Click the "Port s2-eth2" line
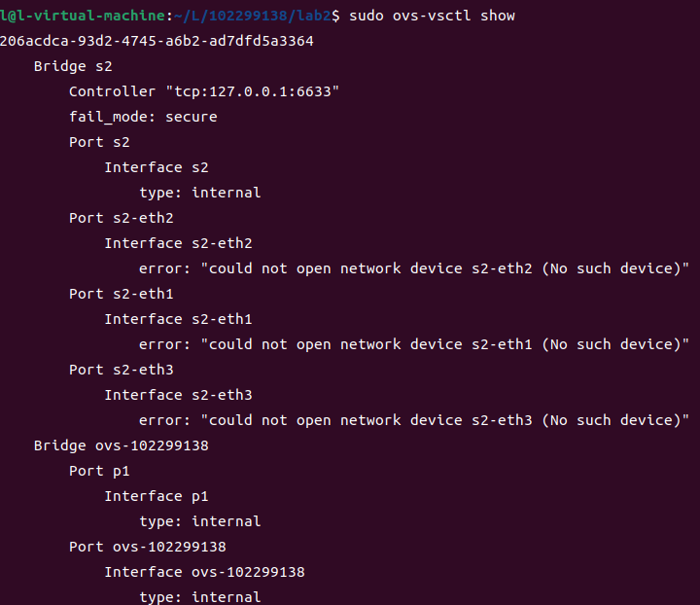The image size is (700, 605). pos(122,218)
